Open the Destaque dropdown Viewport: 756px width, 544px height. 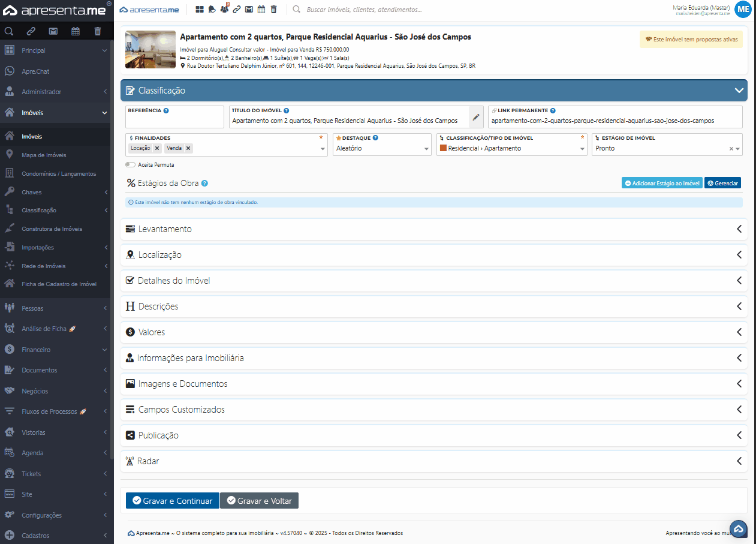(381, 148)
